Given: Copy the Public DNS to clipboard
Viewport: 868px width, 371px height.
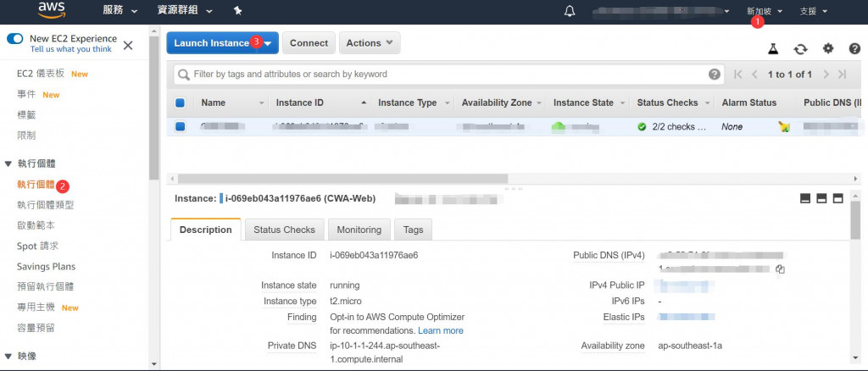Looking at the screenshot, I should [x=780, y=269].
